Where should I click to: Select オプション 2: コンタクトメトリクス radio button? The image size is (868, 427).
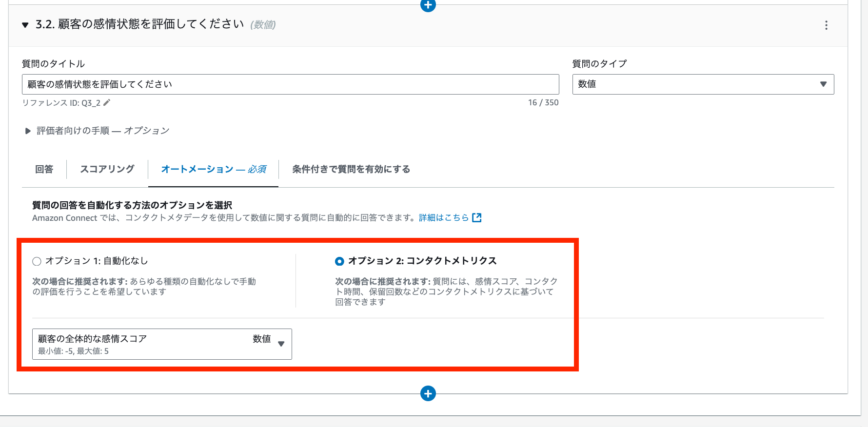pos(339,261)
